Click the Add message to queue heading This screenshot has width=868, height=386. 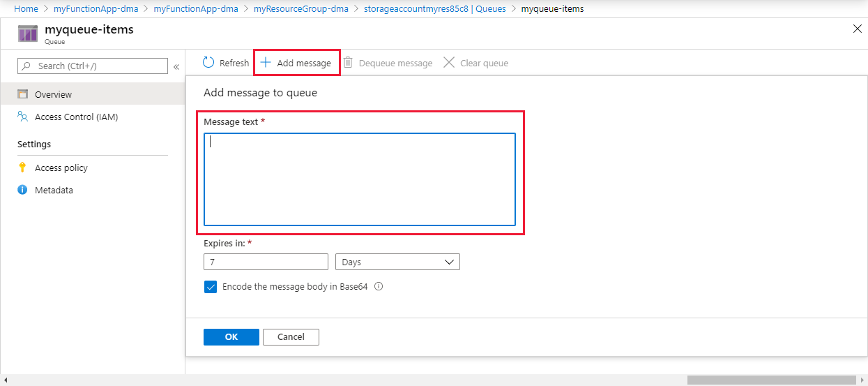click(260, 93)
